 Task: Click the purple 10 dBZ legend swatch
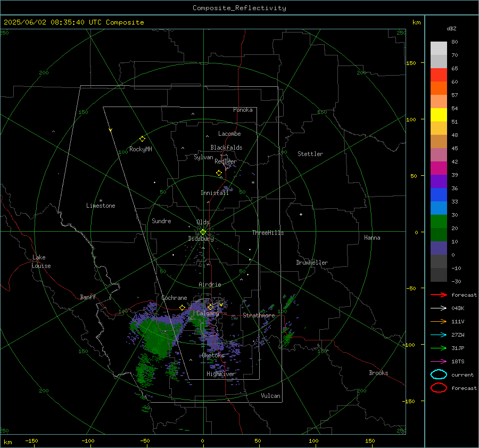[x=439, y=248]
